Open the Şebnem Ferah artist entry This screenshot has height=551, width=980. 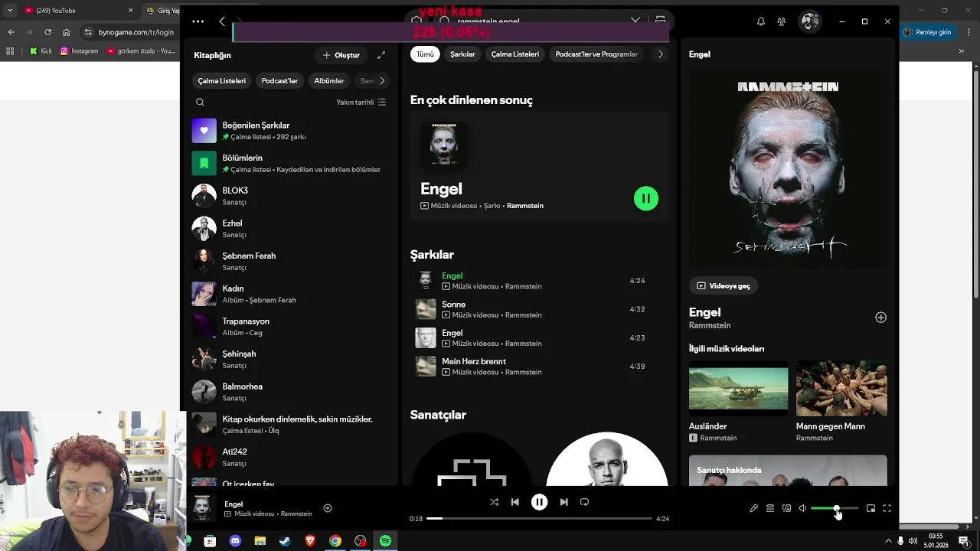point(291,261)
